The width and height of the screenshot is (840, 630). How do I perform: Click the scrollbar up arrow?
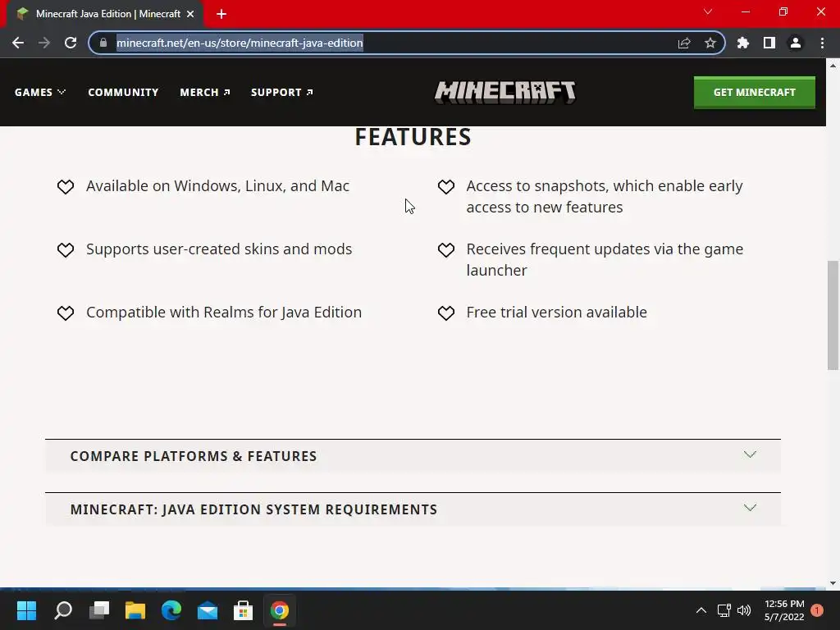pos(833,66)
